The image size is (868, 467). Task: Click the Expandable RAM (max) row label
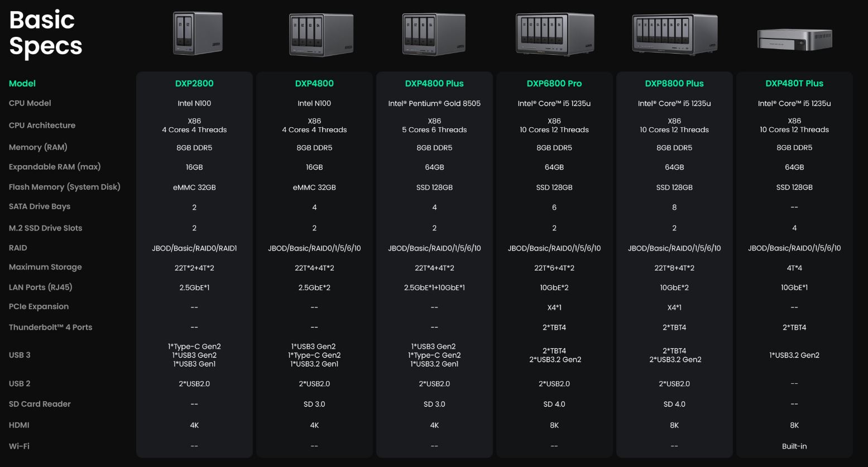55,167
